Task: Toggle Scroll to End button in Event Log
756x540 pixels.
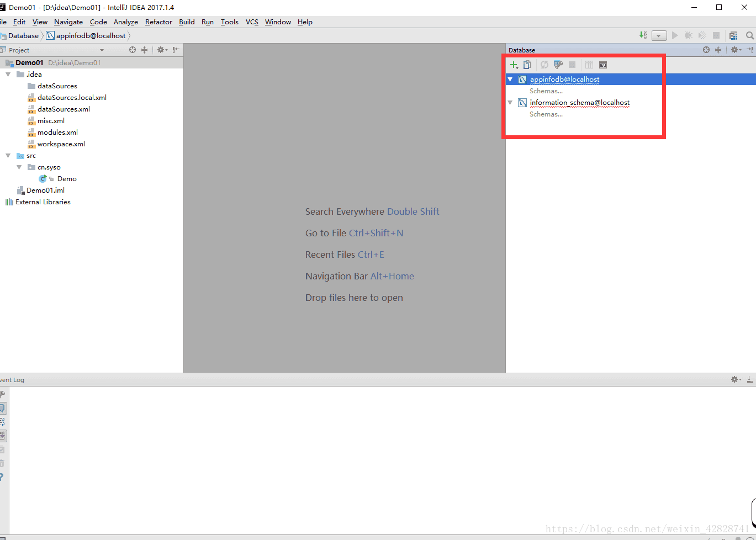Action: click(x=2, y=436)
